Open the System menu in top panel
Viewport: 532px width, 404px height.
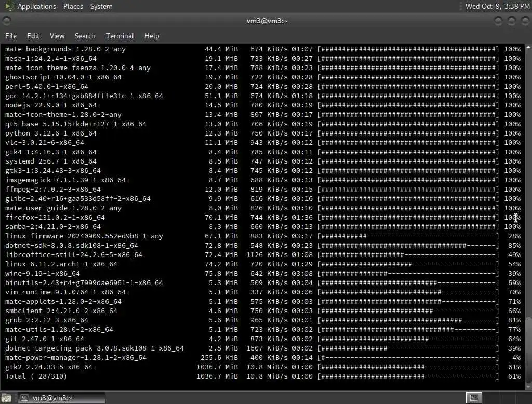[101, 6]
